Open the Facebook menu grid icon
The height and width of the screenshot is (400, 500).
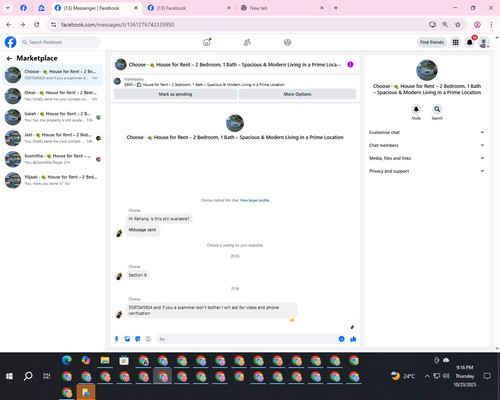click(455, 42)
